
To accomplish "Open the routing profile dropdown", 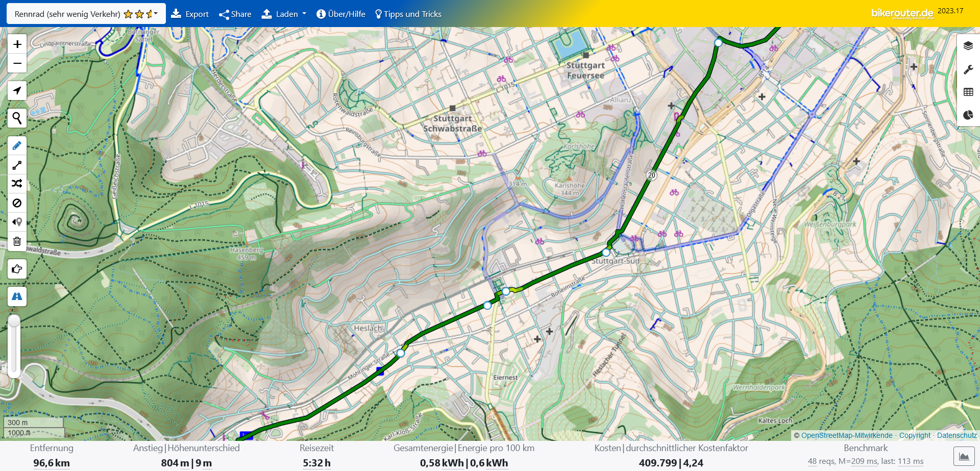I will tap(86, 14).
